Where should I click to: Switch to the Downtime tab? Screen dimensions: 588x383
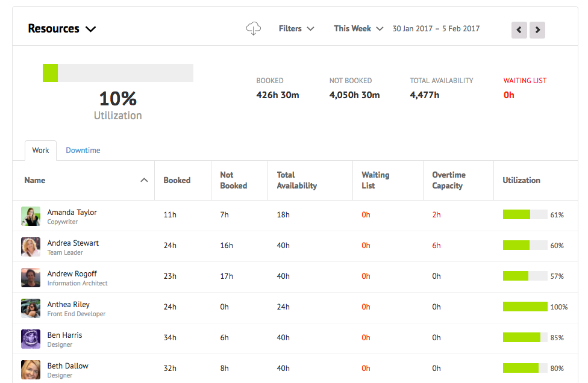pyautogui.click(x=83, y=150)
